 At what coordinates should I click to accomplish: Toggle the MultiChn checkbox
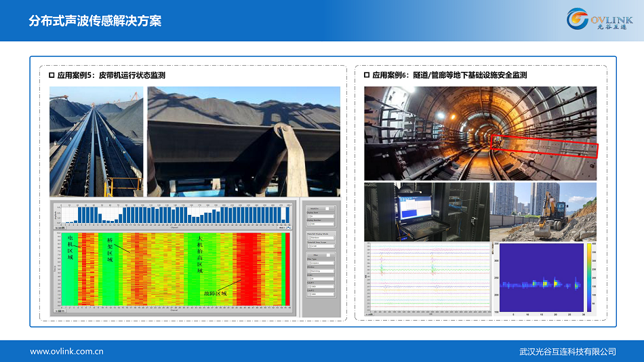(326, 209)
